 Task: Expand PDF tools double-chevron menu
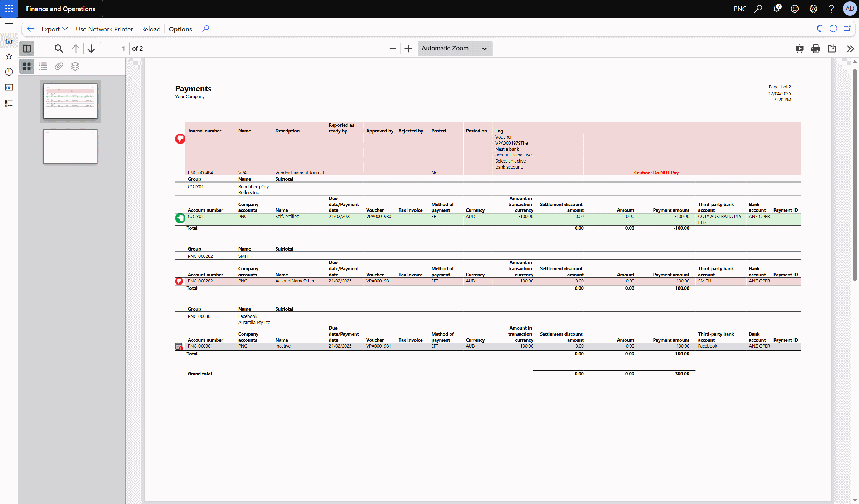[850, 49]
